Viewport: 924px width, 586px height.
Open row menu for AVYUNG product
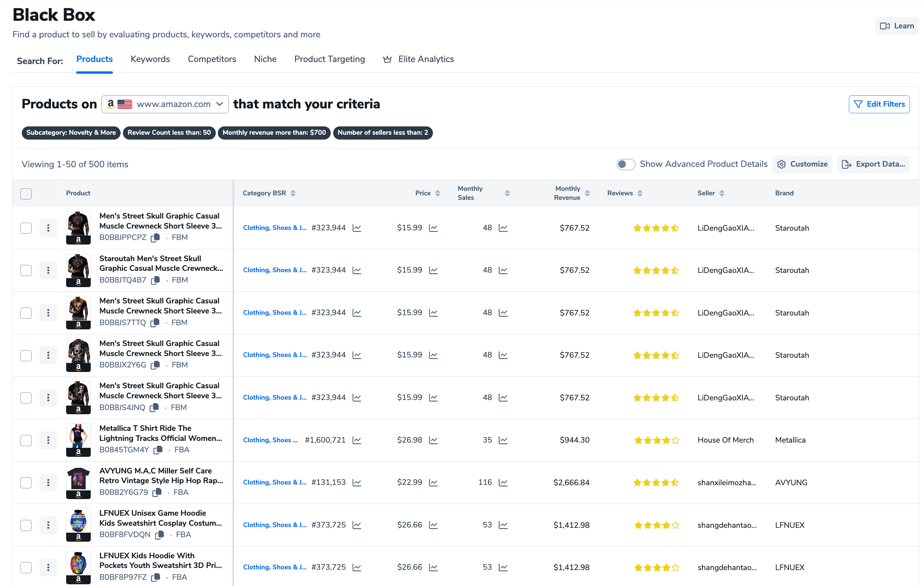48,482
